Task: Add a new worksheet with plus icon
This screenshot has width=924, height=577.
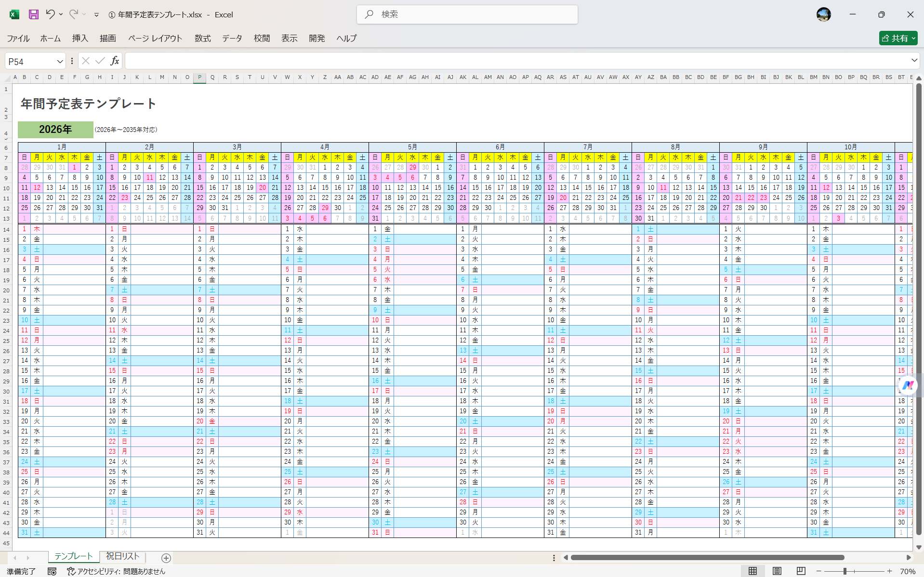Action: click(x=166, y=558)
